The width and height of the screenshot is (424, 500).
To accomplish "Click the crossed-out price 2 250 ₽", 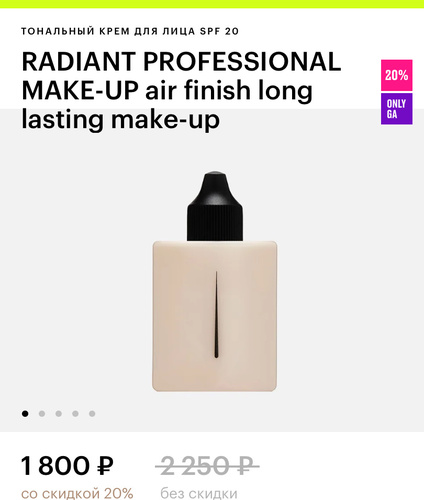I will [207, 465].
